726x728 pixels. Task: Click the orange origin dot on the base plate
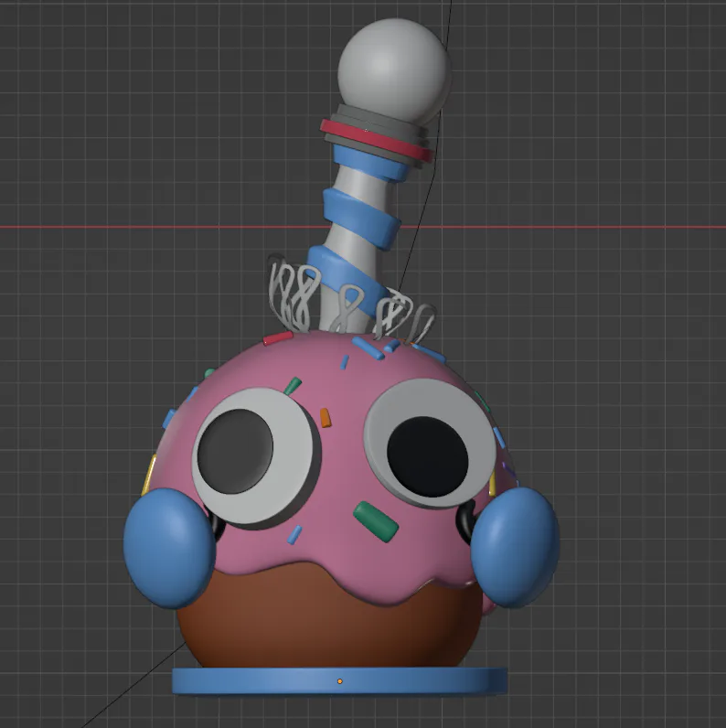point(340,681)
